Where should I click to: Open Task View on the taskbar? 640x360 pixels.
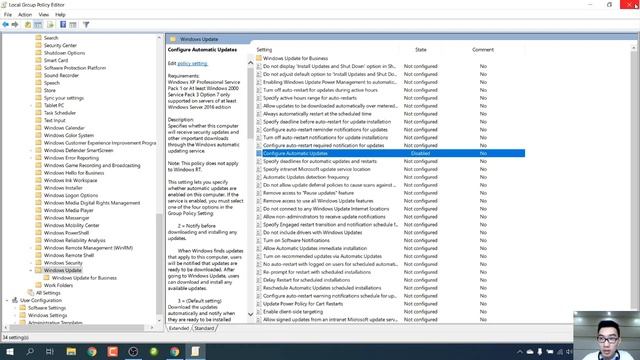[50, 351]
